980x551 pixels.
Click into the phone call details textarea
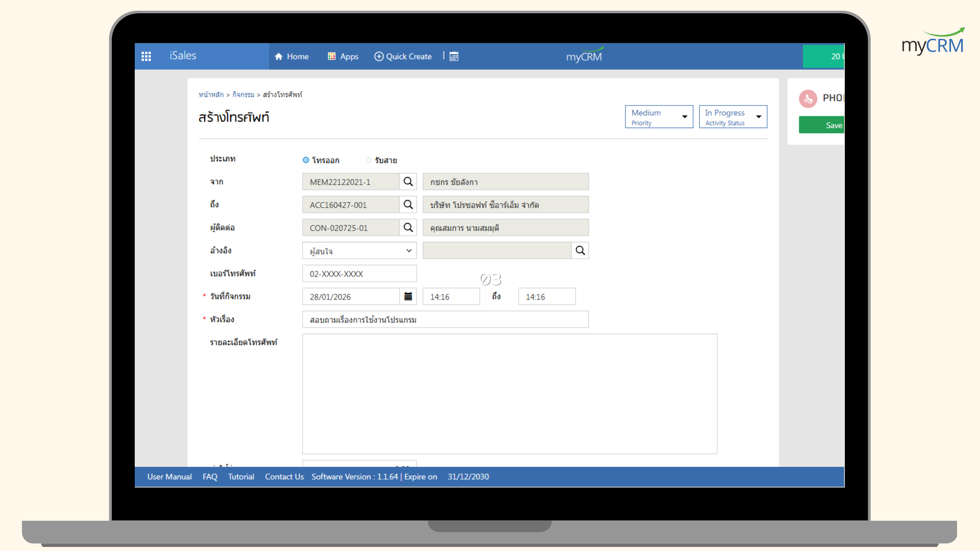click(x=509, y=393)
